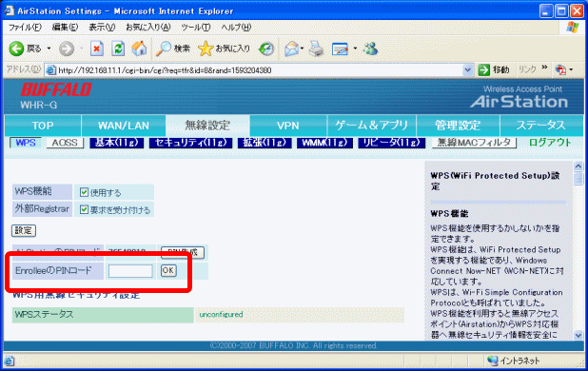Click the 設定 button
This screenshot has height=371, width=588.
click(24, 231)
